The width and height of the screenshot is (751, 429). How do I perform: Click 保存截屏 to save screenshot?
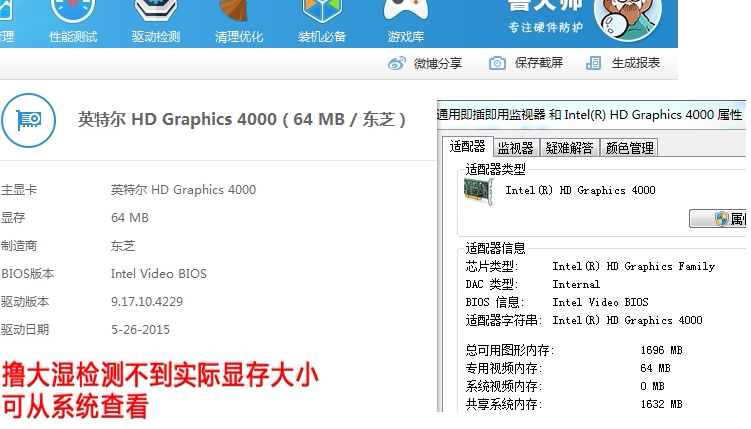(539, 63)
